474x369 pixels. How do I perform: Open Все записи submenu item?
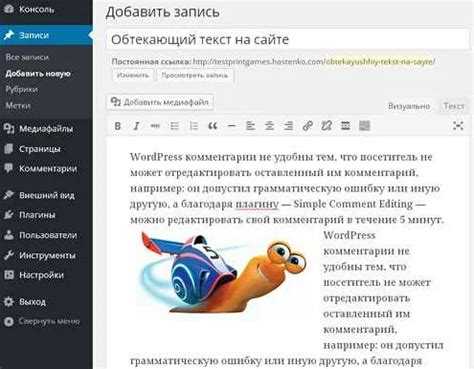(x=27, y=57)
